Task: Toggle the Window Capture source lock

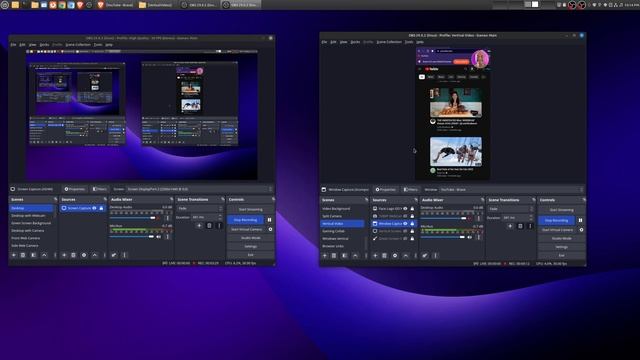Action: 412,224
